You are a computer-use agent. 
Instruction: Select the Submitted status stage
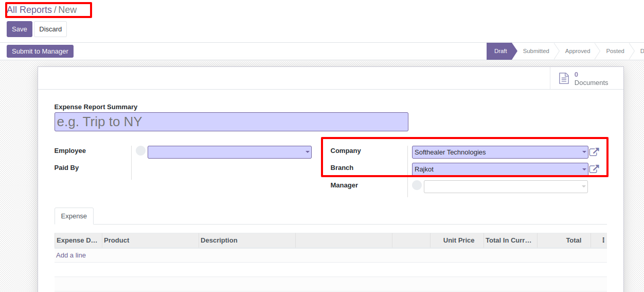point(536,51)
